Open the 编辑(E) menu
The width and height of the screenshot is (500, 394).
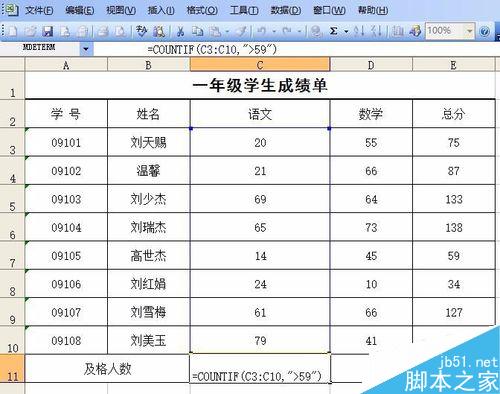click(80, 10)
